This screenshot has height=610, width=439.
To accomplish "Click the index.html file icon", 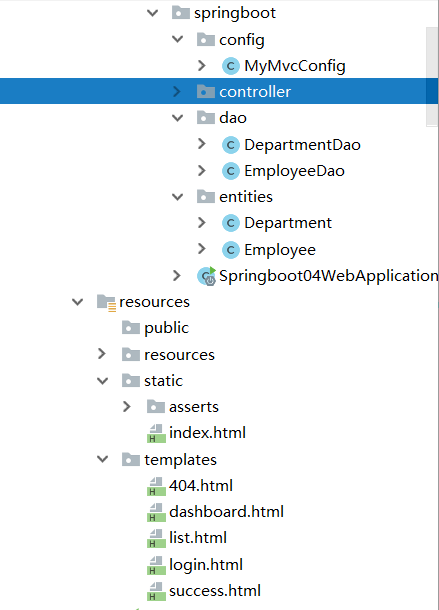I will coord(156,433).
